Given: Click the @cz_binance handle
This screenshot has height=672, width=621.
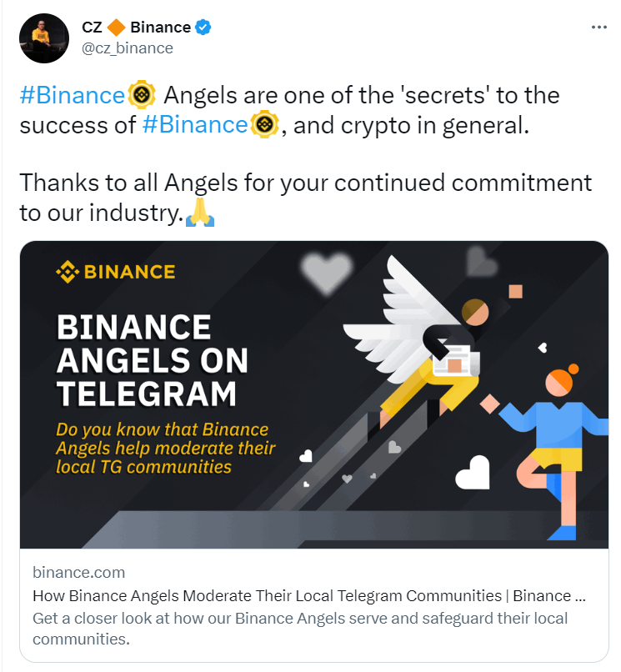Looking at the screenshot, I should pos(128,48).
